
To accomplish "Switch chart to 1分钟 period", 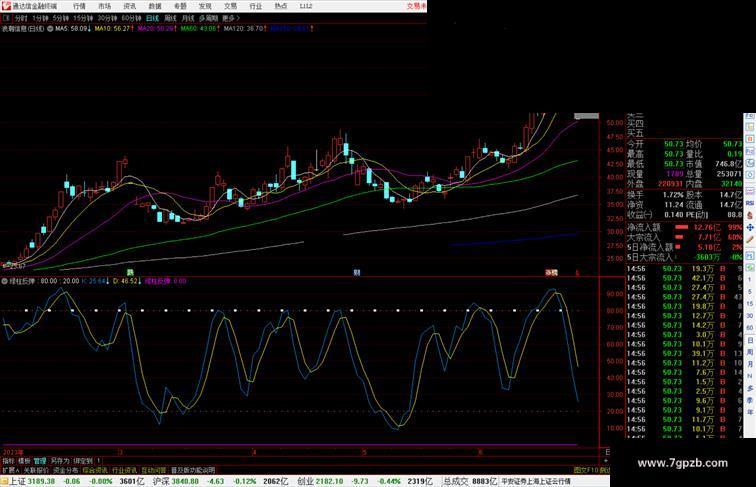I will (40, 18).
